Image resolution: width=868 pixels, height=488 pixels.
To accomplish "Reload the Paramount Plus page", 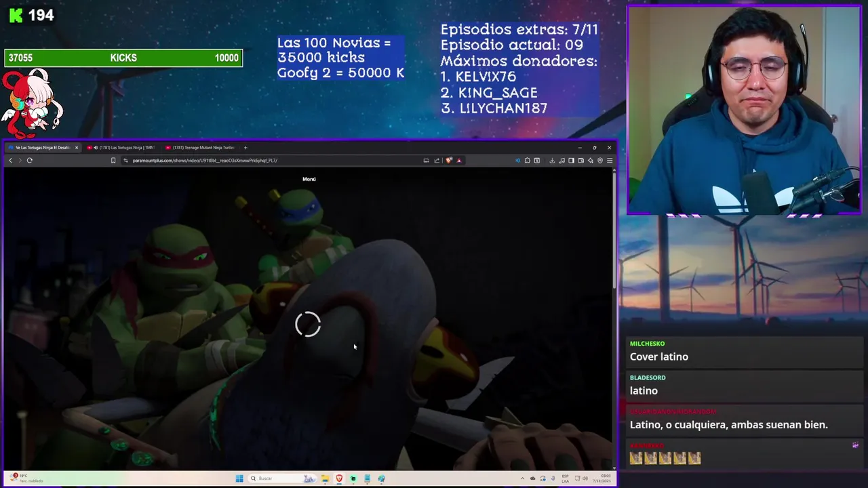I will tap(30, 161).
